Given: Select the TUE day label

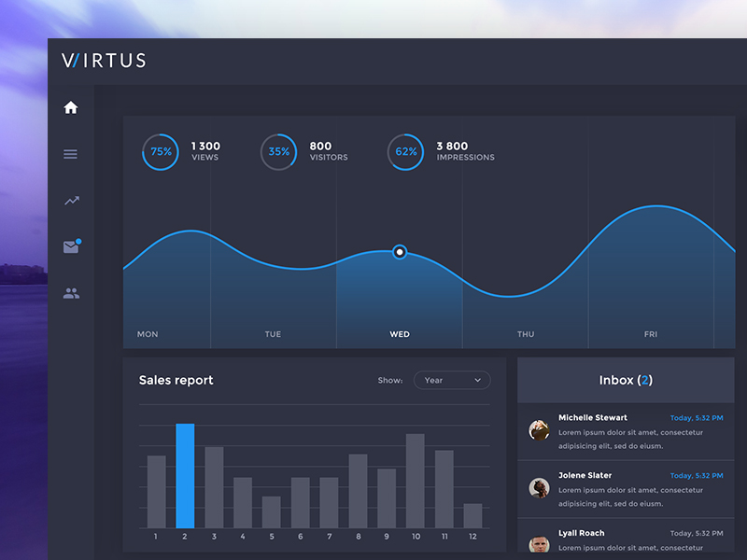Looking at the screenshot, I should (x=273, y=334).
